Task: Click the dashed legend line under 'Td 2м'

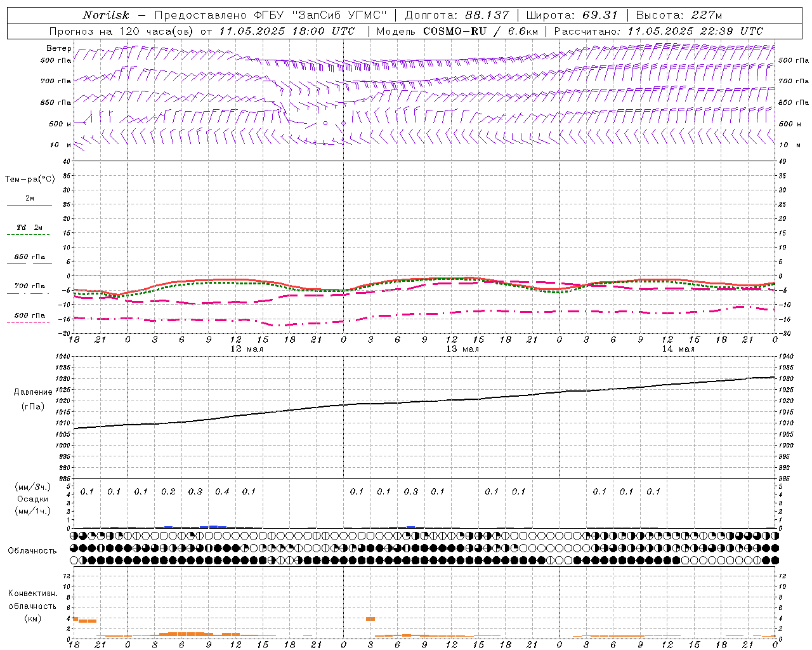Action: click(x=28, y=235)
